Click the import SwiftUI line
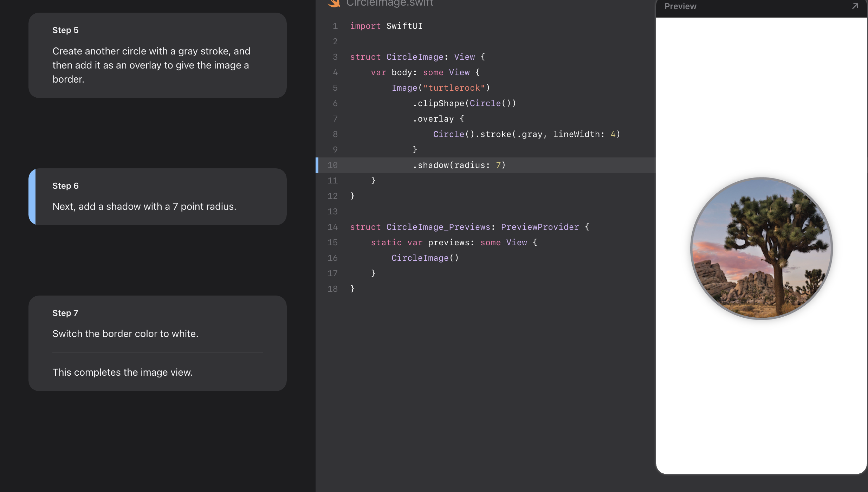Image resolution: width=868 pixels, height=492 pixels. point(386,26)
